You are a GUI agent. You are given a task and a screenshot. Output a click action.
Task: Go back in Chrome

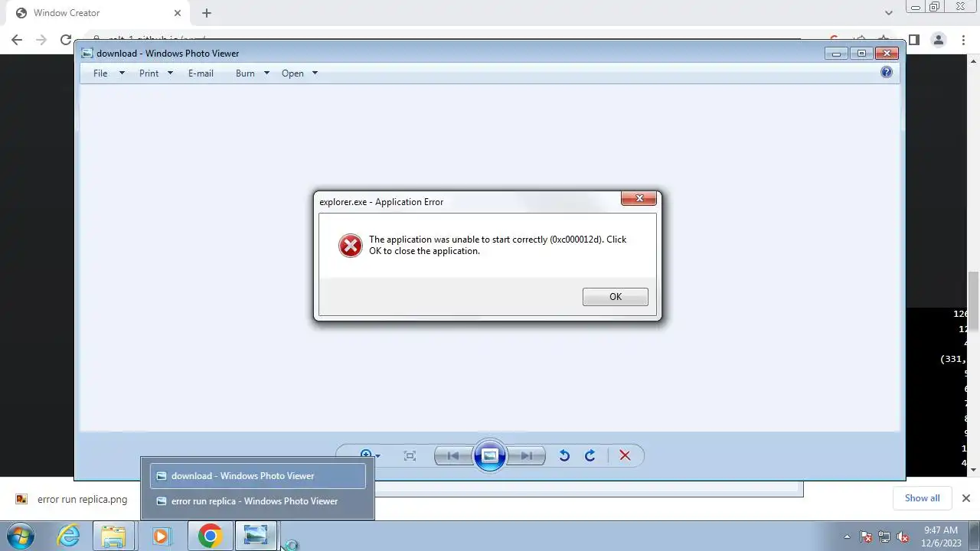pos(17,40)
